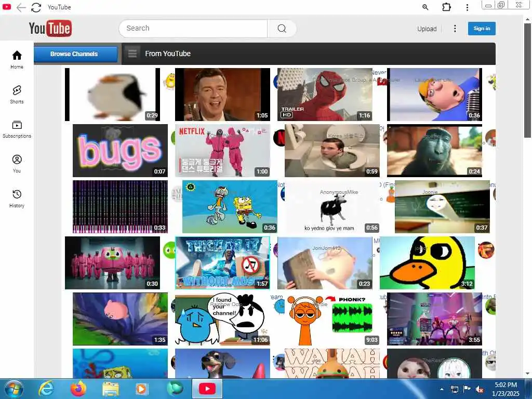
Task: Open the Windows Start menu orb
Action: pos(14,389)
